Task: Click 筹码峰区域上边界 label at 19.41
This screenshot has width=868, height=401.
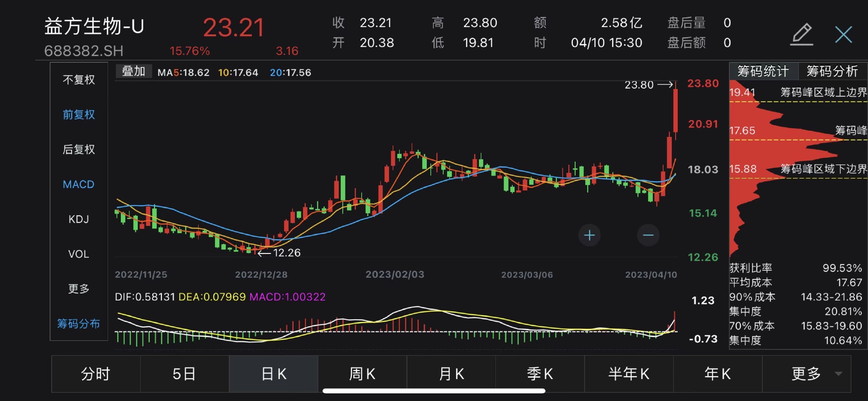Action: pos(824,92)
